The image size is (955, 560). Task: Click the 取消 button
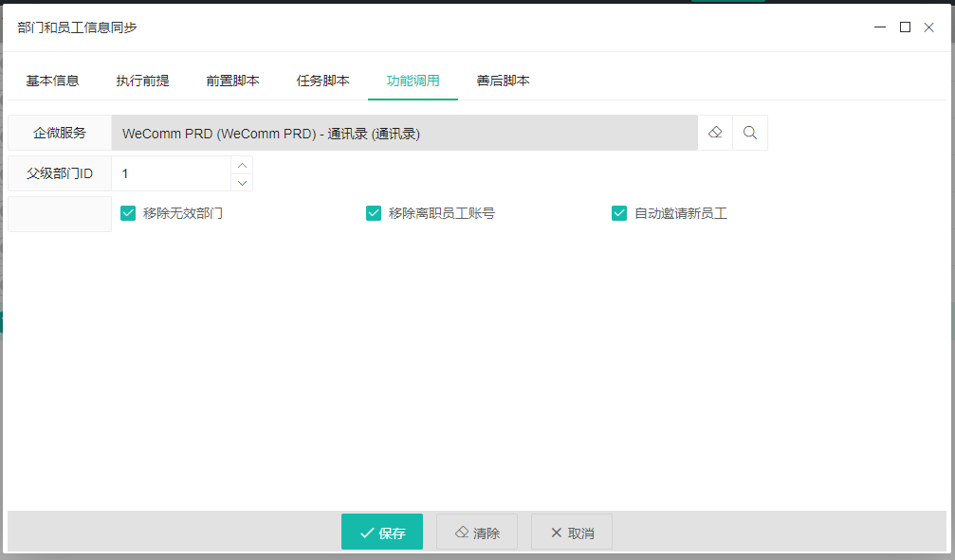572,532
